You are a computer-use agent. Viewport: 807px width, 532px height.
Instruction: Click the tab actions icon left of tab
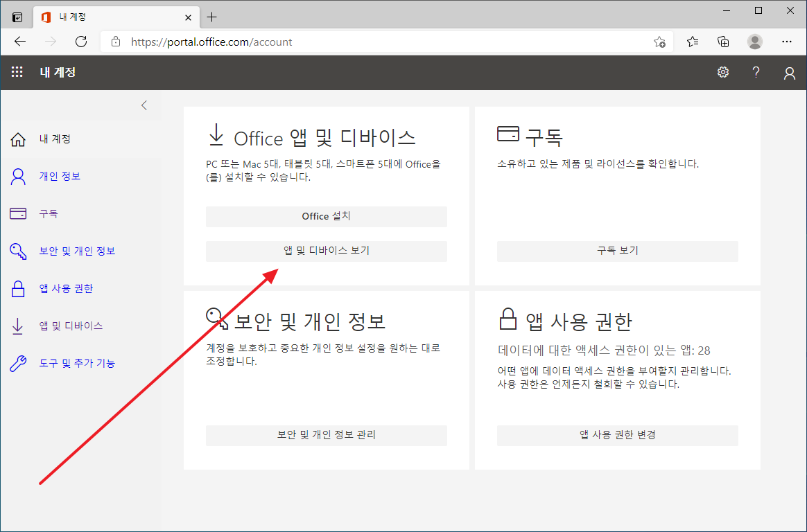click(17, 17)
